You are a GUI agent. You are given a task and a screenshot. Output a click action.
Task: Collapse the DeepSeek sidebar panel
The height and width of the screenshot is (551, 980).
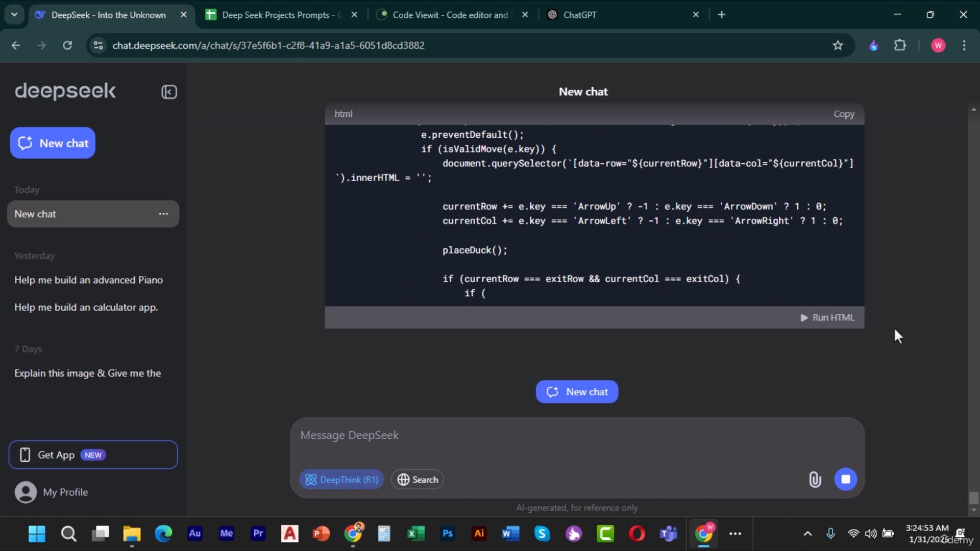[169, 92]
